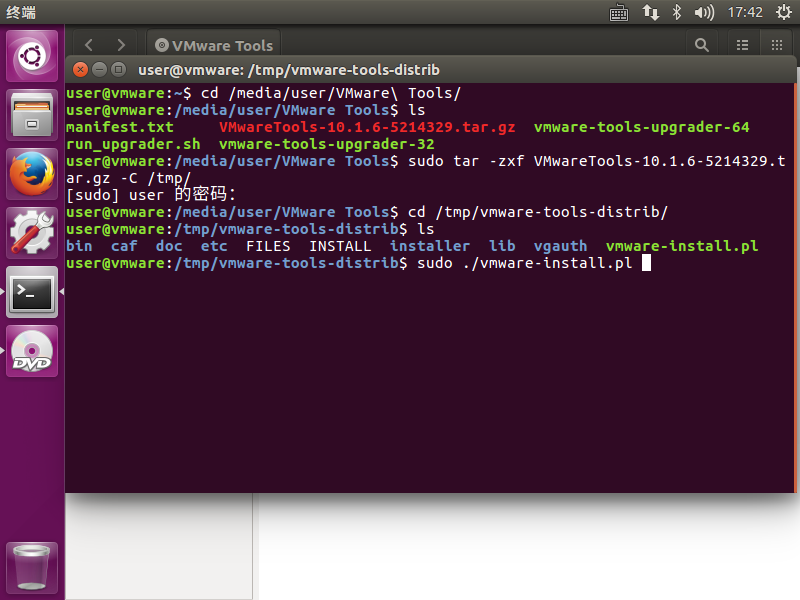Click the terminal title bar text
Screen dimensions: 800x600
pyautogui.click(x=289, y=70)
